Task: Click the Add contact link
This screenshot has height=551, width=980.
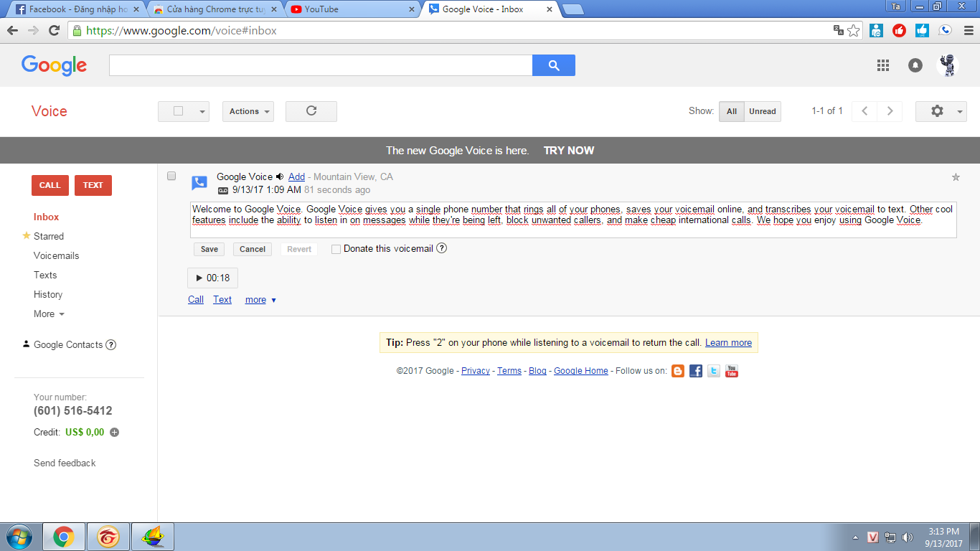Action: [297, 176]
